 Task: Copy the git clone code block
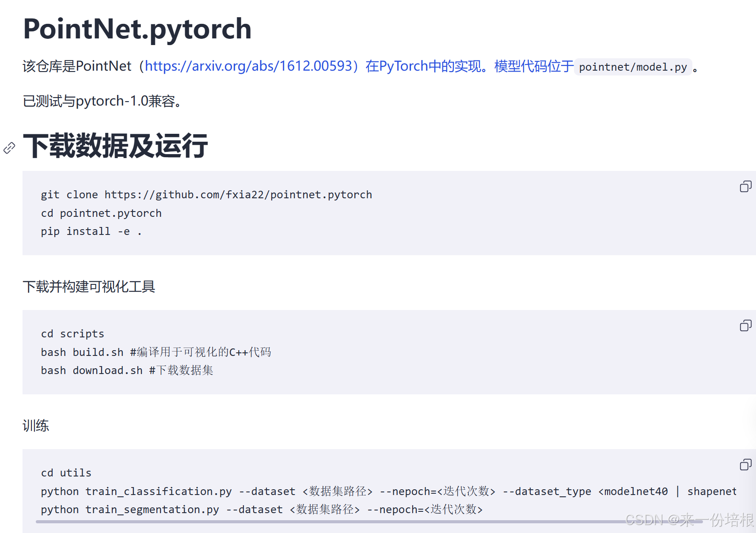click(x=745, y=186)
